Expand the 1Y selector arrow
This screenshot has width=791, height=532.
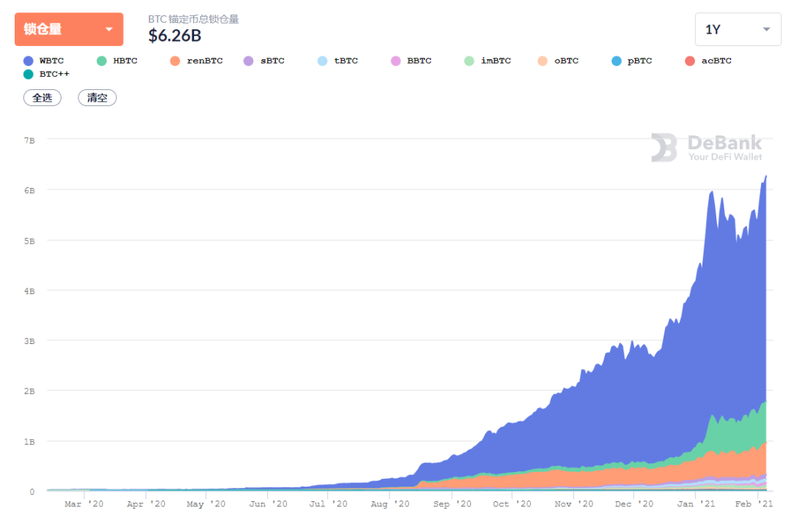[x=766, y=29]
